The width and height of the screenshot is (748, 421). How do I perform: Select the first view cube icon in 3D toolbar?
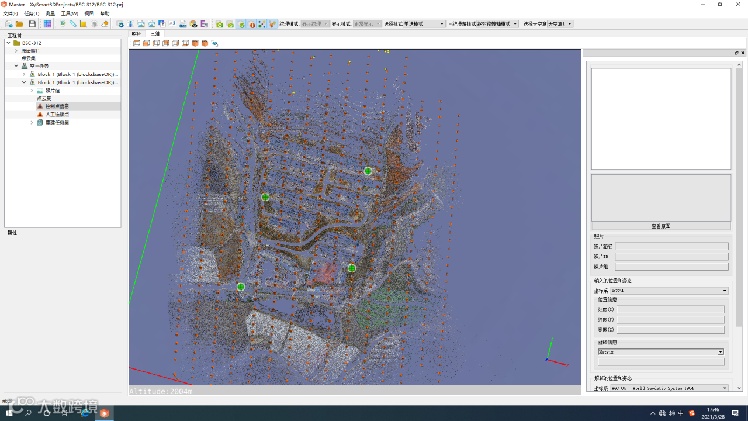tap(136, 43)
